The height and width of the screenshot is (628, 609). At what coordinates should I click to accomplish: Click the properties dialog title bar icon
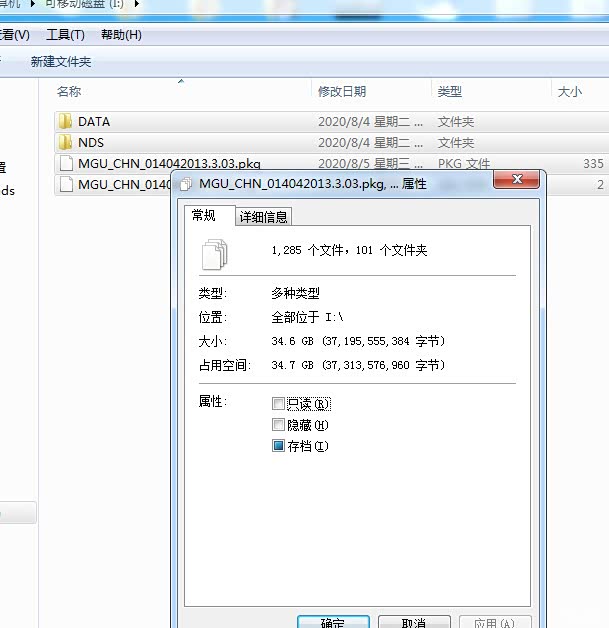pyautogui.click(x=187, y=184)
